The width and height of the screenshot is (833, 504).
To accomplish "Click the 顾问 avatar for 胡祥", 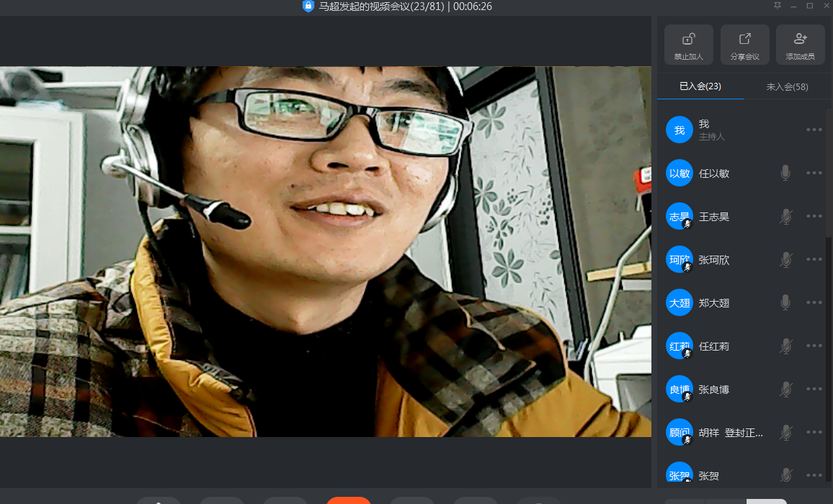I will click(x=680, y=432).
